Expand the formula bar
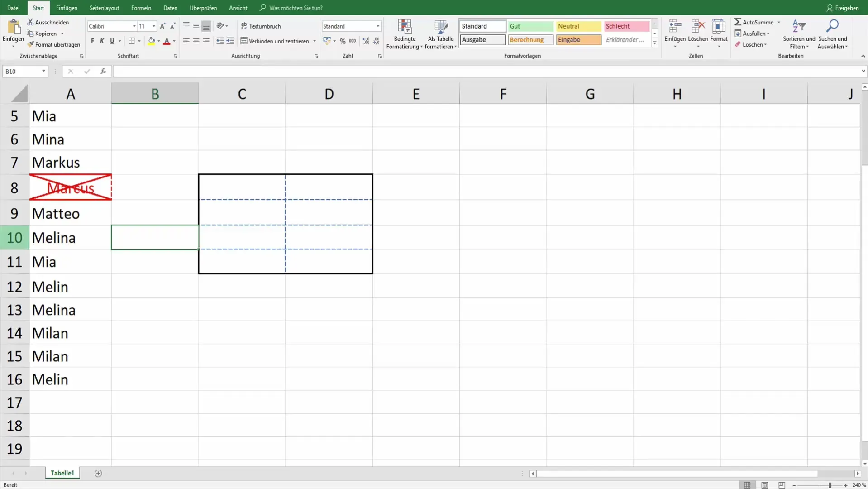Image resolution: width=868 pixels, height=489 pixels. [x=863, y=71]
